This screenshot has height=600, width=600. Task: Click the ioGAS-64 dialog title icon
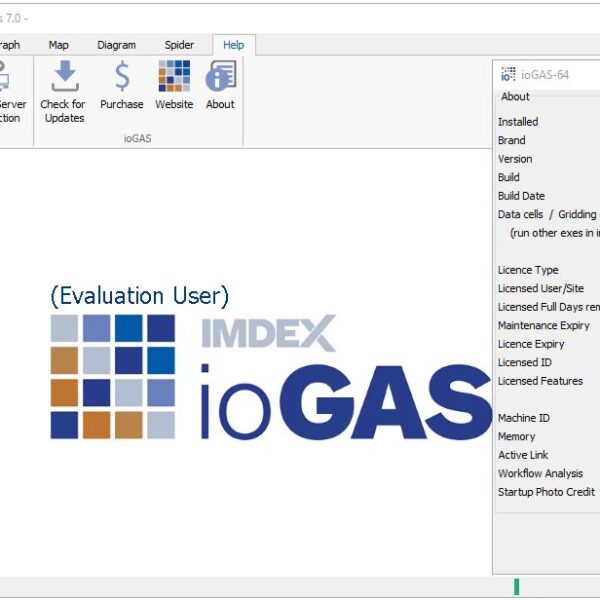click(x=508, y=75)
